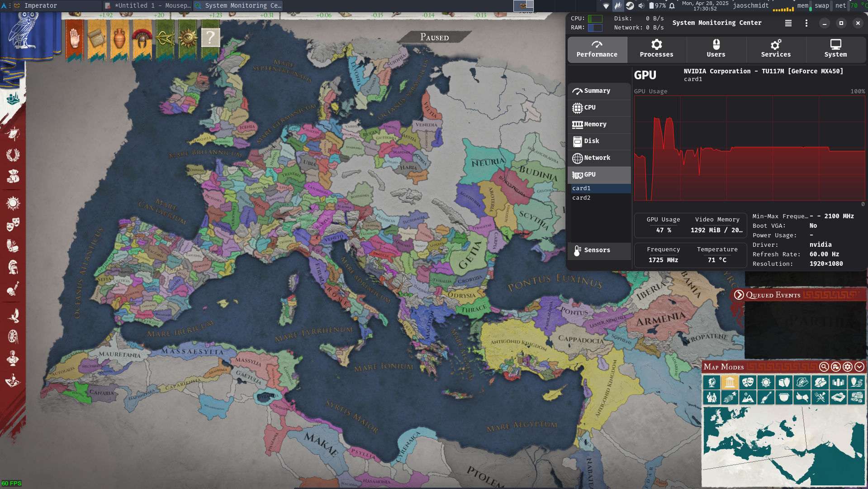Screen dimensions: 868x489
Task: Select the outlined regions map mode
Action: tap(802, 383)
